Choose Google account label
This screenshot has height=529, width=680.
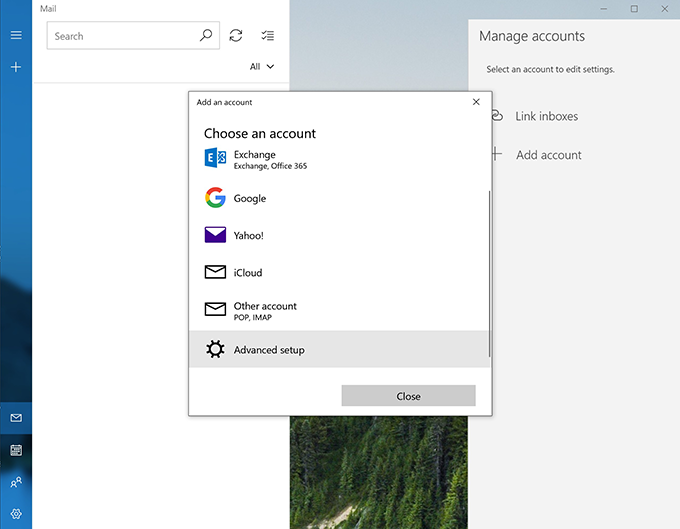coord(250,198)
